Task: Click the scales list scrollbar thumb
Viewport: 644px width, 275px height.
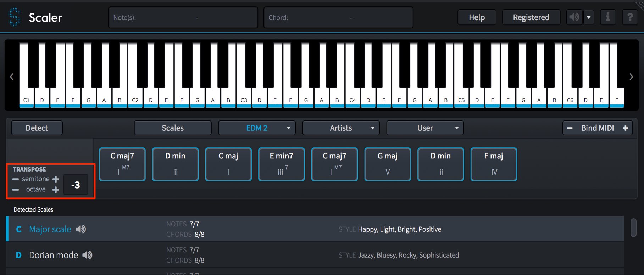Action: 634,228
